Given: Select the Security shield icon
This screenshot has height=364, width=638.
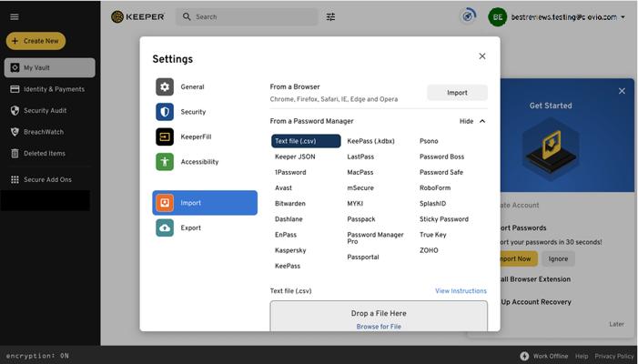Looking at the screenshot, I should pos(165,112).
